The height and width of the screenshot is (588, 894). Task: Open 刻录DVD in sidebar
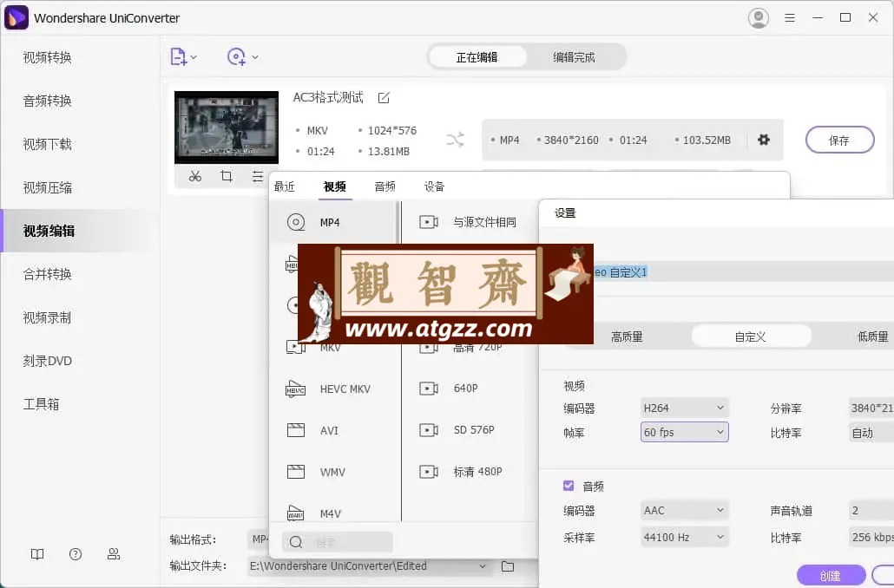[48, 361]
